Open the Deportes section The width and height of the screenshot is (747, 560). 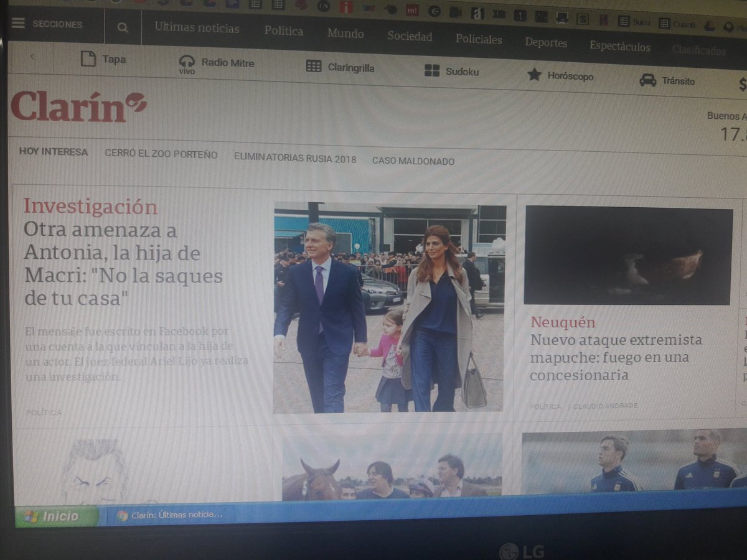pos(546,42)
